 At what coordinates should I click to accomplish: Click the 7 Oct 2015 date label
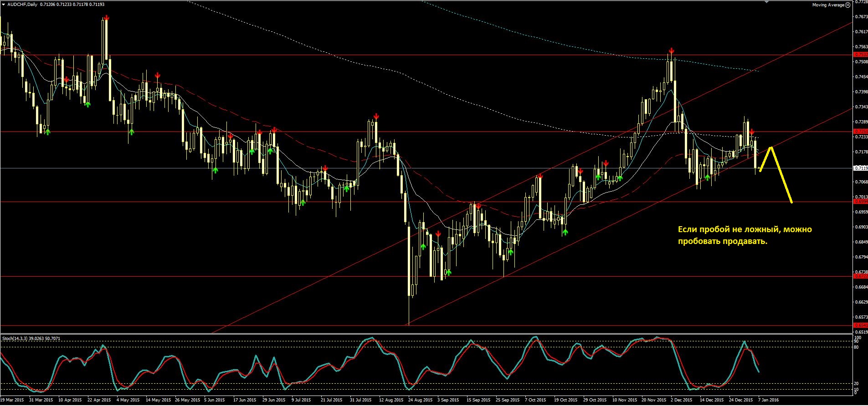535,400
